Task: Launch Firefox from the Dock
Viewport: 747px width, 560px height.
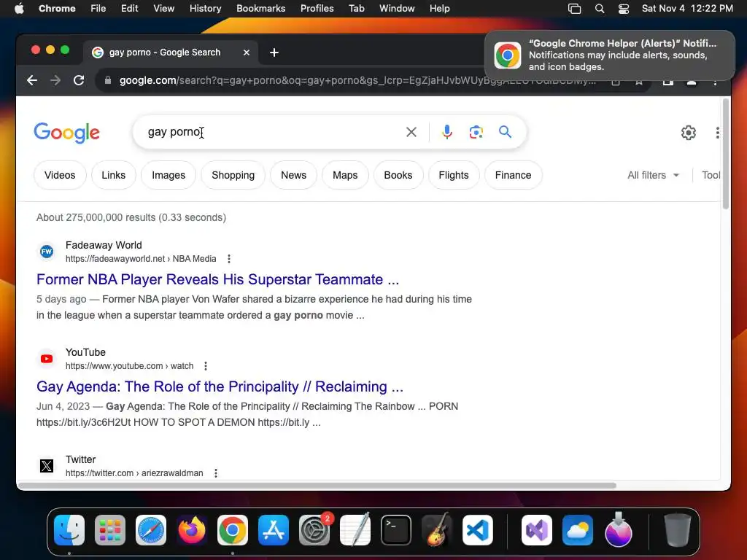Action: [x=192, y=530]
